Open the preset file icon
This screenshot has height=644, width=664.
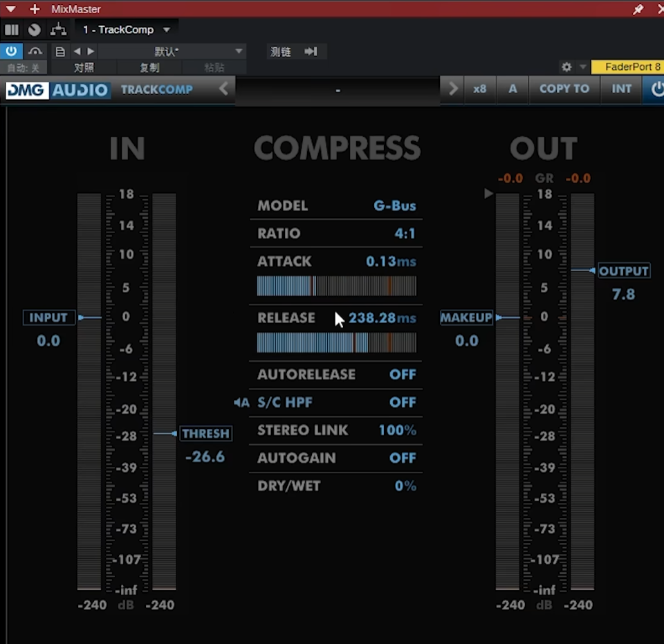tap(60, 51)
